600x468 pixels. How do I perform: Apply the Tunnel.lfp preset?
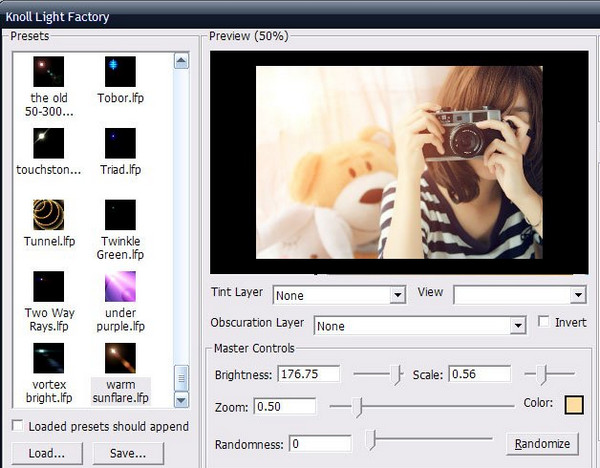click(48, 214)
